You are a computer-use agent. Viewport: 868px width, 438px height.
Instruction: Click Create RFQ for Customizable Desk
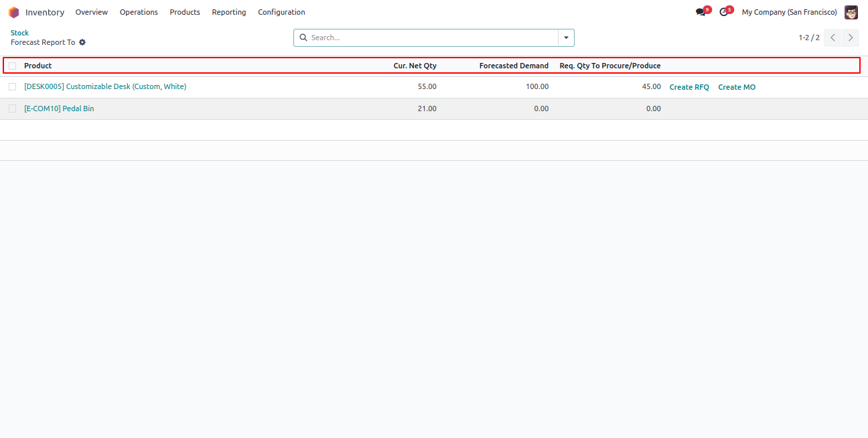coord(689,87)
